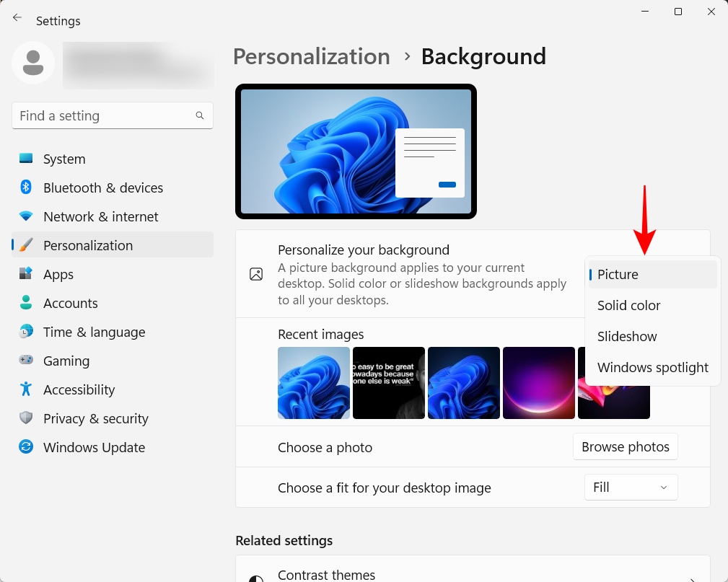This screenshot has width=728, height=582.
Task: Click the Accounts person icon
Action: (x=26, y=303)
